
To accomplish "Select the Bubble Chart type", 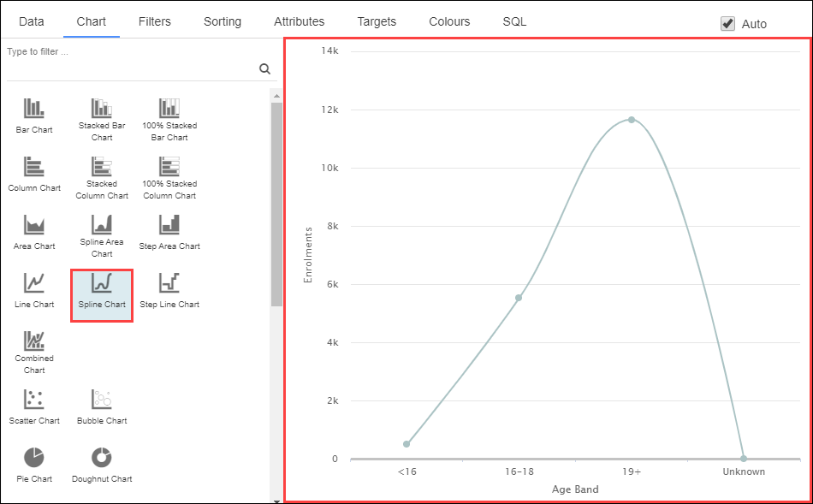I will pyautogui.click(x=101, y=403).
